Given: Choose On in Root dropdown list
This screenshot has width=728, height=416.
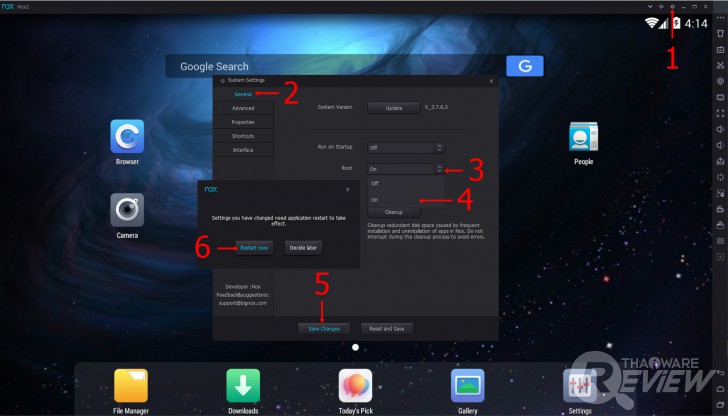Looking at the screenshot, I should point(406,200).
